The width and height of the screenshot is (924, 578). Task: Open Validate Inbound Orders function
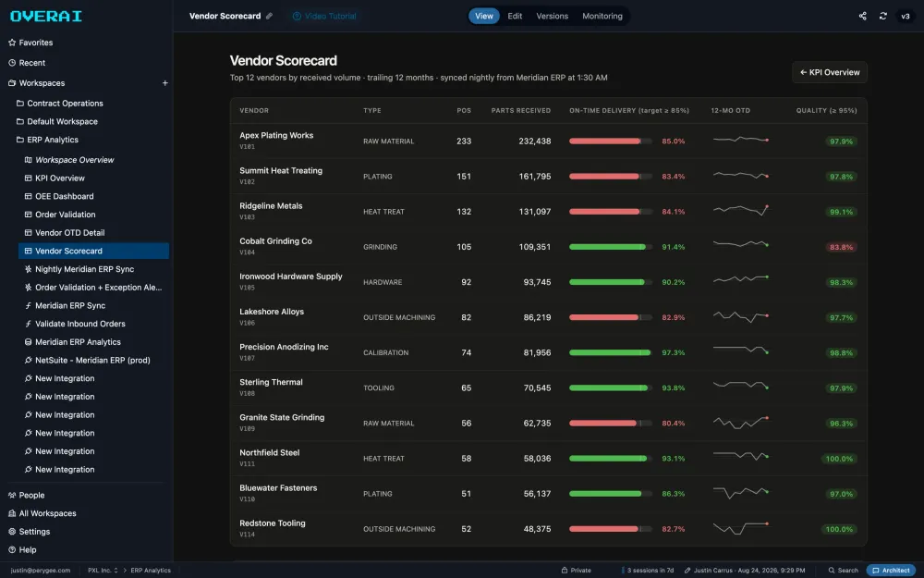tap(75, 324)
